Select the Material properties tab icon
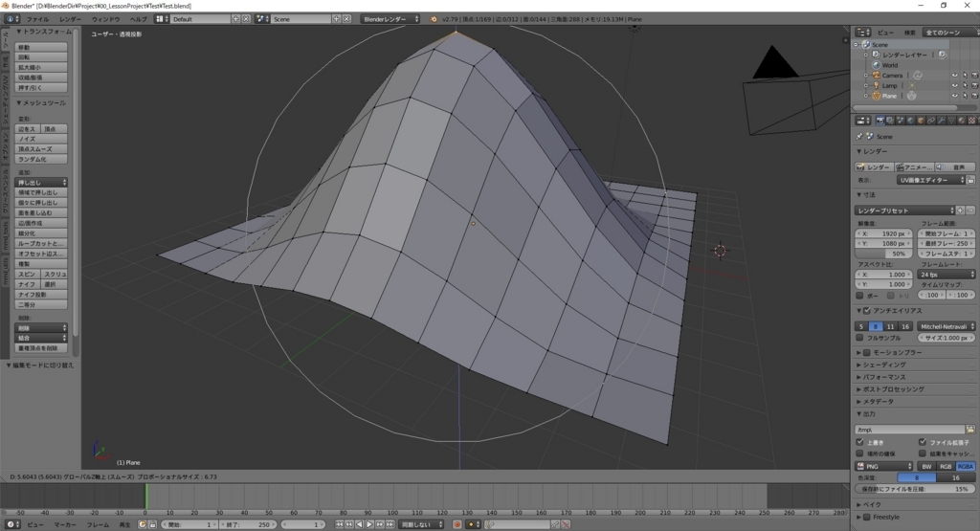Image resolution: width=980 pixels, height=531 pixels. coord(962,121)
